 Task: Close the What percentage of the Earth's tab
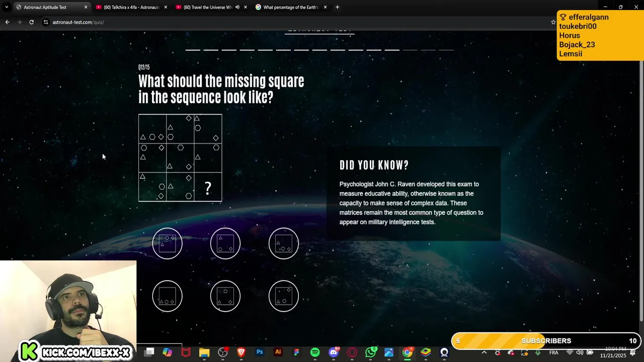325,7
